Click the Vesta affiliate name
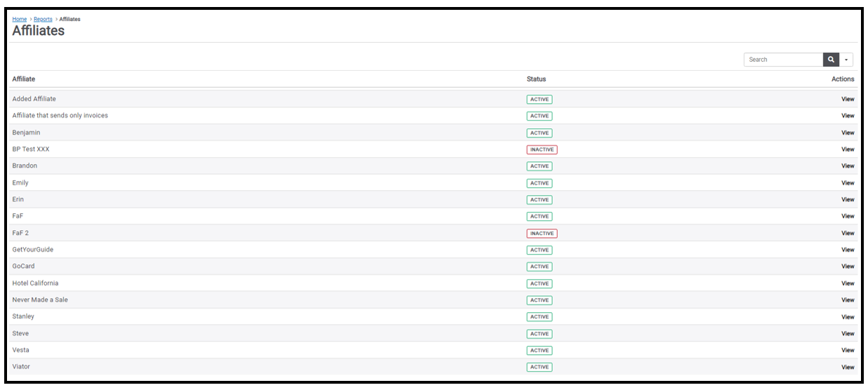Viewport: 868px width, 390px height. 21,350
